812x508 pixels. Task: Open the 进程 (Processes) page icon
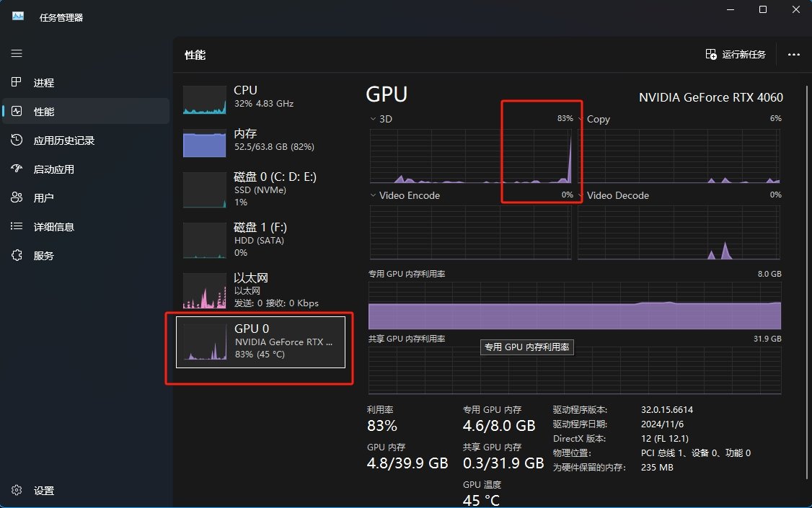[16, 82]
